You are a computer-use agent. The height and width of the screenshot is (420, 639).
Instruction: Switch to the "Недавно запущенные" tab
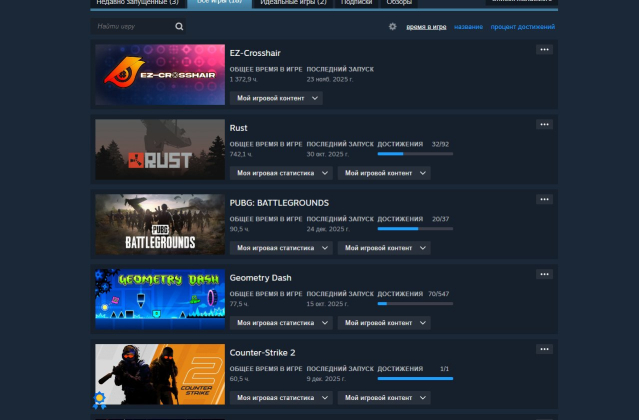click(x=138, y=3)
